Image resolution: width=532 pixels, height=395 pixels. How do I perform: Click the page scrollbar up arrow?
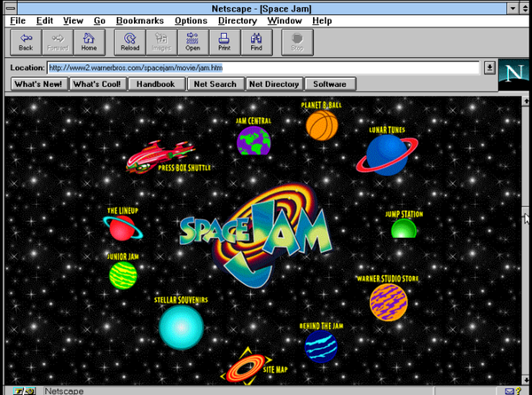[526, 101]
